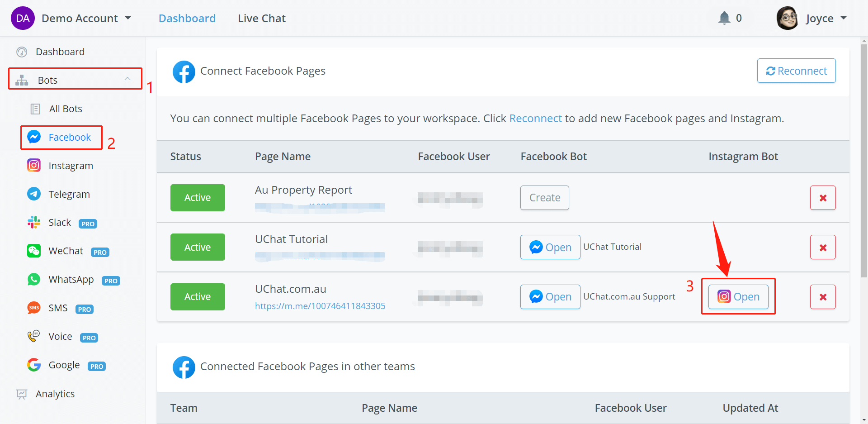Image resolution: width=868 pixels, height=424 pixels.
Task: Open Analytics in the sidebar
Action: pyautogui.click(x=55, y=394)
